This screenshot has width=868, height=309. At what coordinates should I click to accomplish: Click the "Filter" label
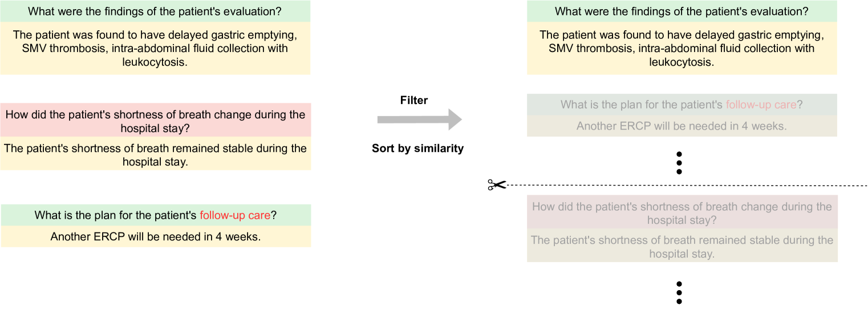coord(414,101)
